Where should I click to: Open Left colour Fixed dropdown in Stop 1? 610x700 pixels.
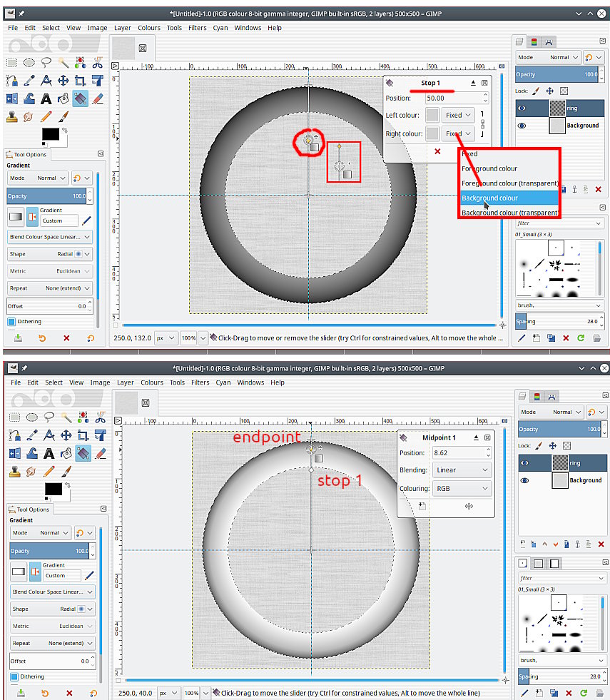tap(458, 115)
